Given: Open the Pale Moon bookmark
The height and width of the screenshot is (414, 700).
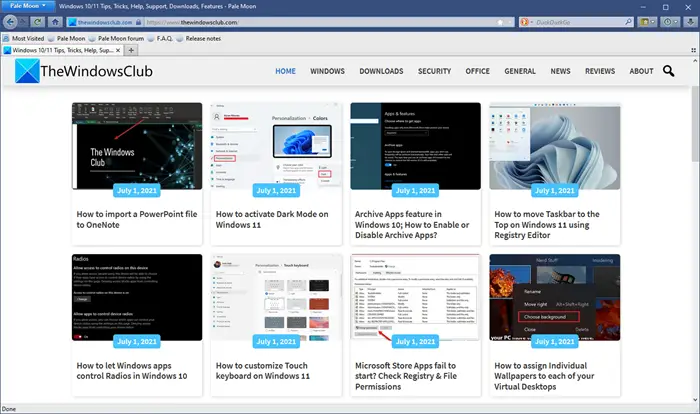Looking at the screenshot, I should click(x=67, y=38).
